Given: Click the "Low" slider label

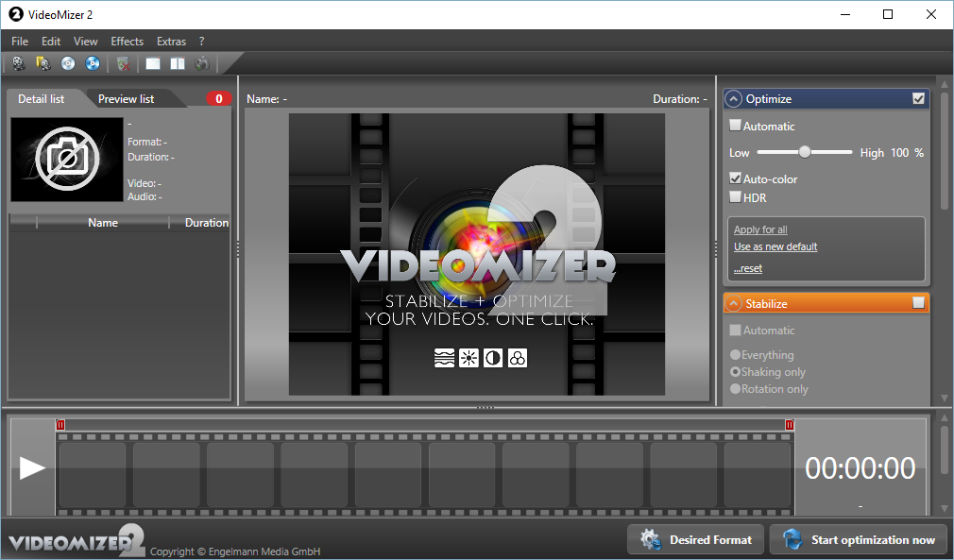Looking at the screenshot, I should click(740, 153).
